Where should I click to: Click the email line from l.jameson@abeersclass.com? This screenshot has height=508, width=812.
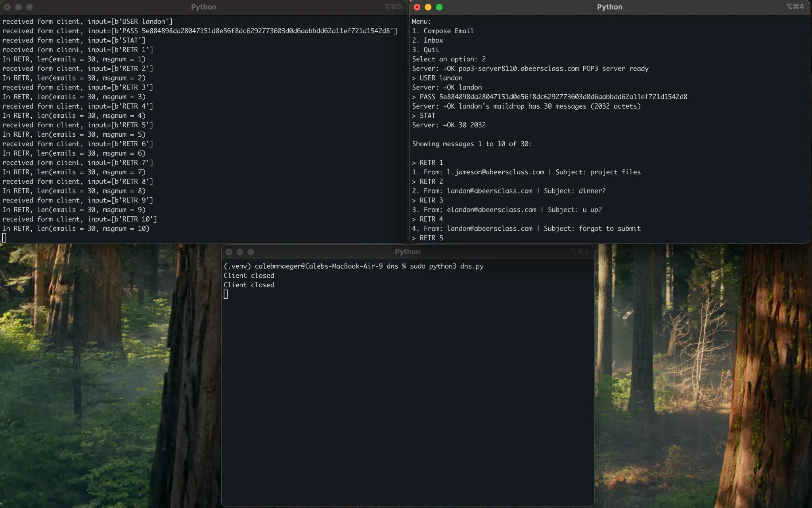pos(527,172)
